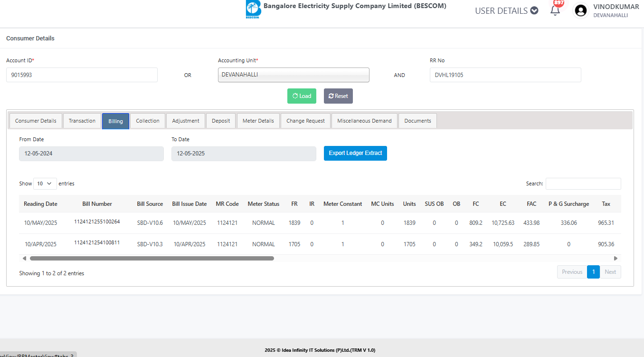
Task: Click the P & G Surcharge value 336.06
Action: click(x=568, y=223)
